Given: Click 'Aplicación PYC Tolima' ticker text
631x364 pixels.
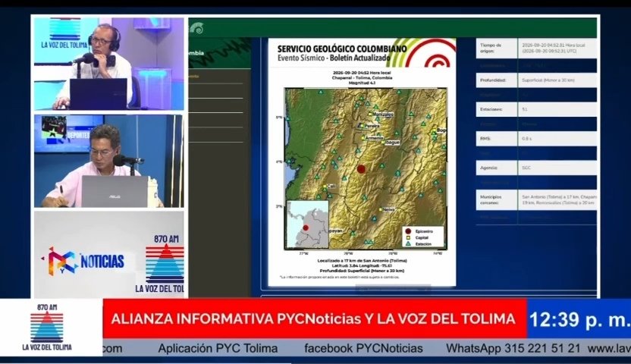Looking at the screenshot, I should pyautogui.click(x=218, y=348).
